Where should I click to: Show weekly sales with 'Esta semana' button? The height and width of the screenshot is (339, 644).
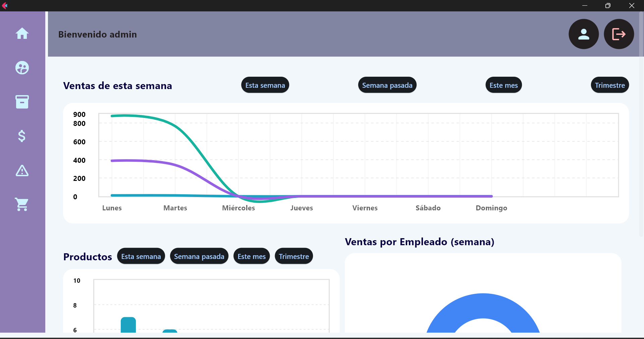265,85
